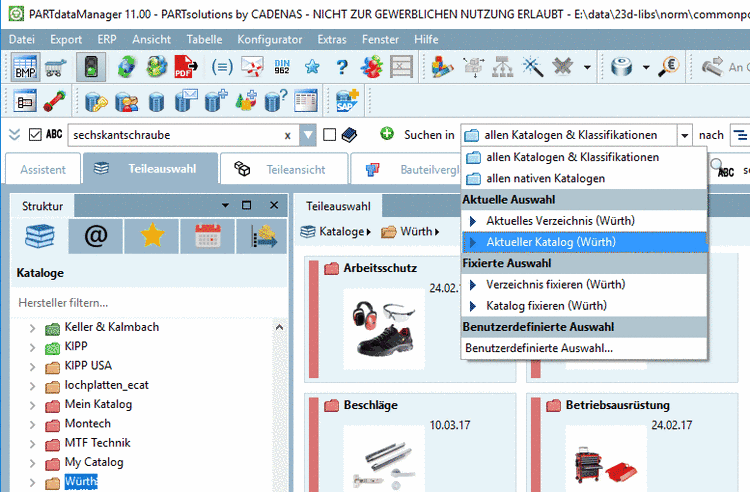Open the Arbeitsschutz category thumbnail
Viewport: 750px width, 492px height.
384,329
